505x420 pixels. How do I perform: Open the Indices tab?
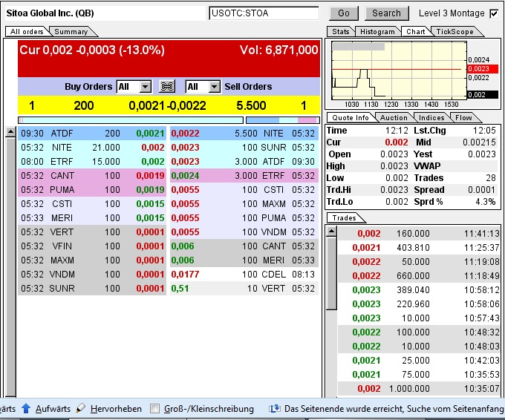click(431, 118)
